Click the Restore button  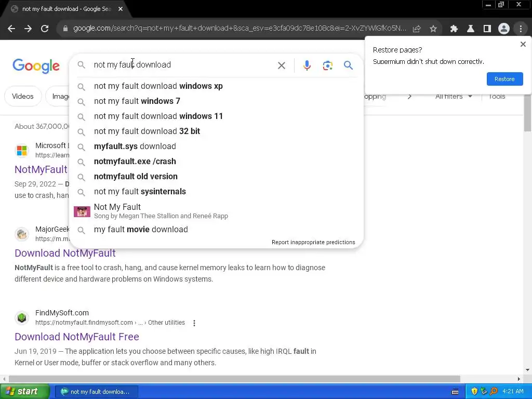504,79
